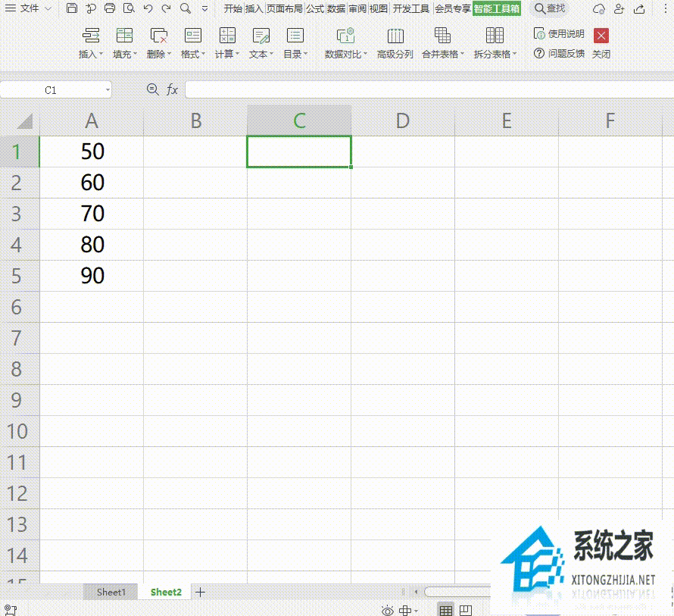Click the 使用说明 help guide icon
The width and height of the screenshot is (674, 616).
tap(540, 33)
